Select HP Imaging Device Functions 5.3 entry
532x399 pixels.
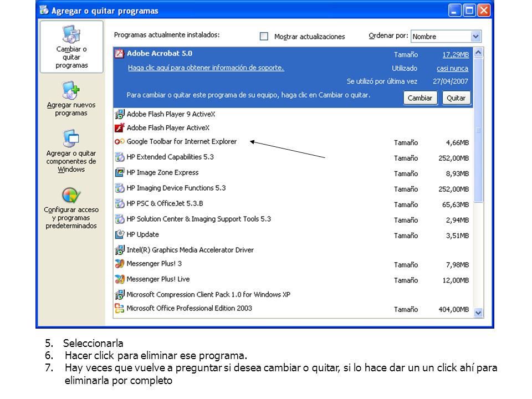pos(293,188)
